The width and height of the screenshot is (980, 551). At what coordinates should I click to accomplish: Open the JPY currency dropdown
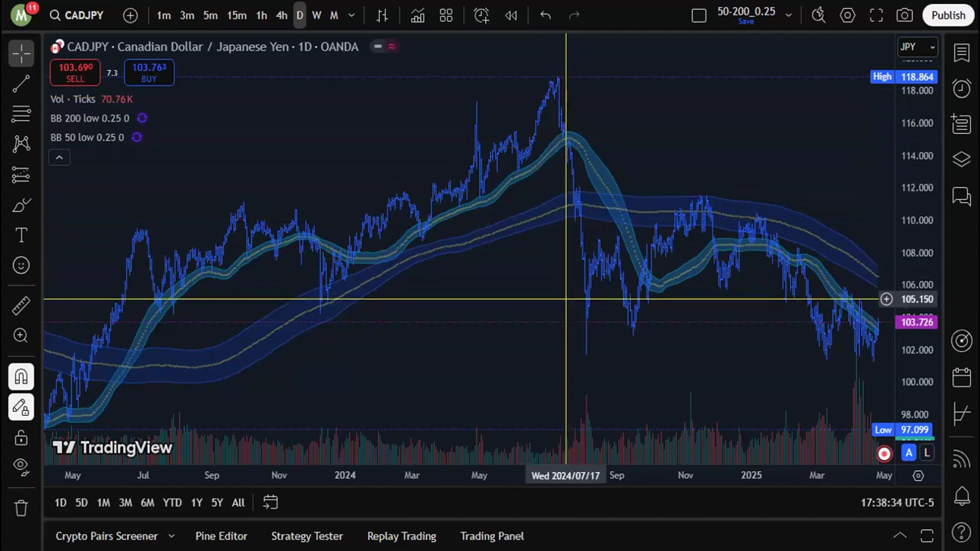(x=917, y=46)
